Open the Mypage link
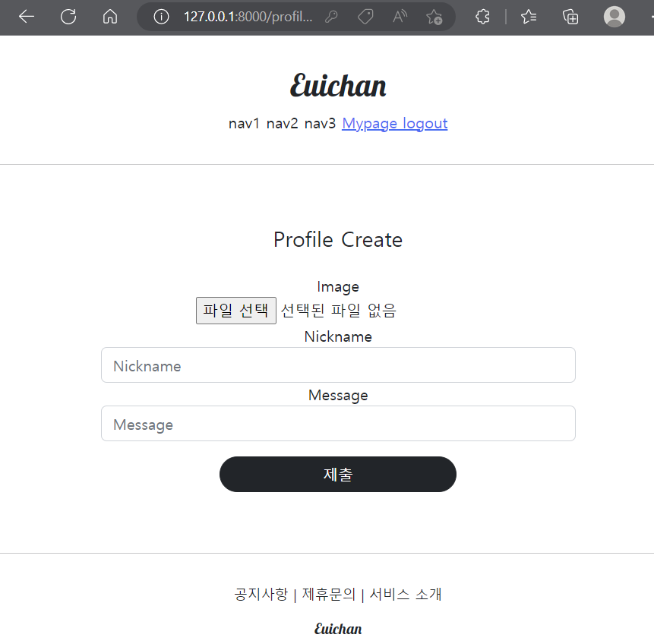654x644 pixels. [369, 123]
